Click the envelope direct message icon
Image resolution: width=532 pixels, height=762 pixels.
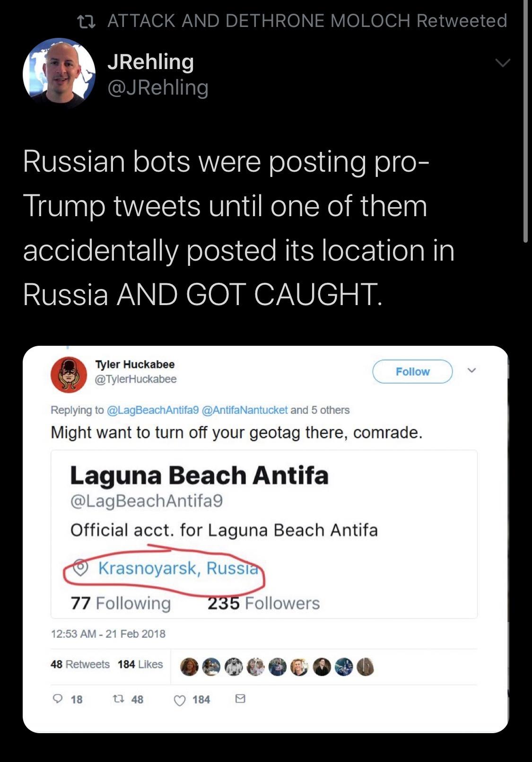(240, 699)
